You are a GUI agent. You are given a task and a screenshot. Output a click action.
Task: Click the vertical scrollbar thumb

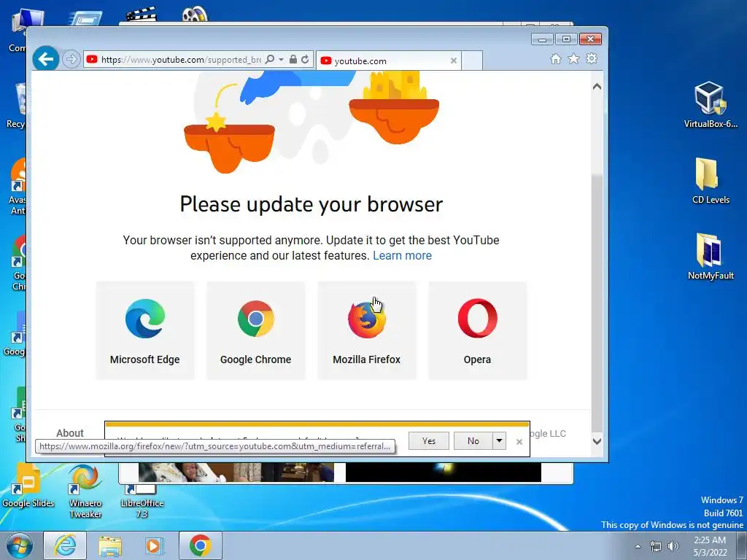coord(597,303)
